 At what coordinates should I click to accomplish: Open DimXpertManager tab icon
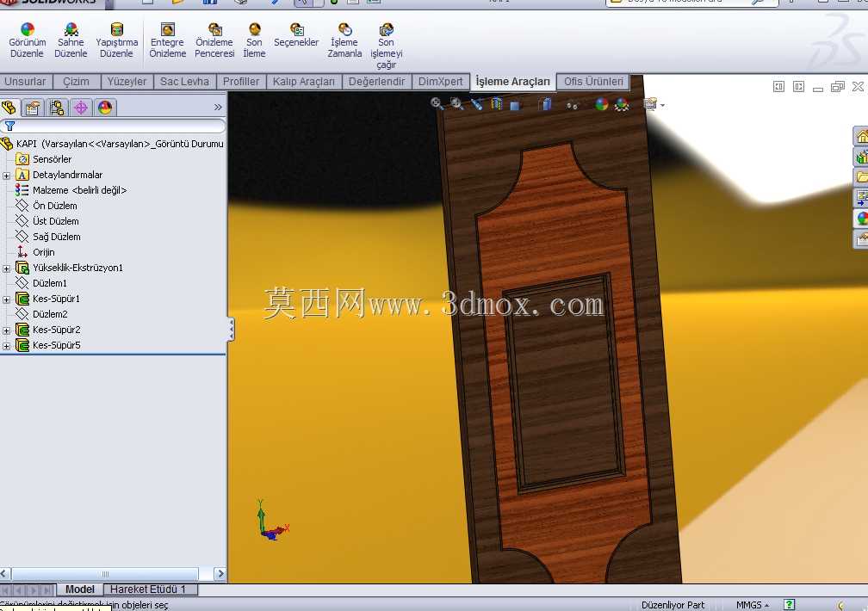pos(81,108)
